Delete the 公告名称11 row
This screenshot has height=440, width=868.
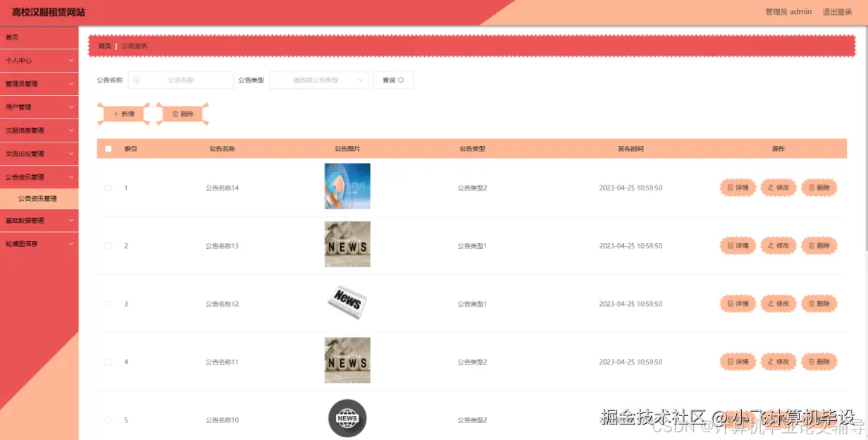819,362
